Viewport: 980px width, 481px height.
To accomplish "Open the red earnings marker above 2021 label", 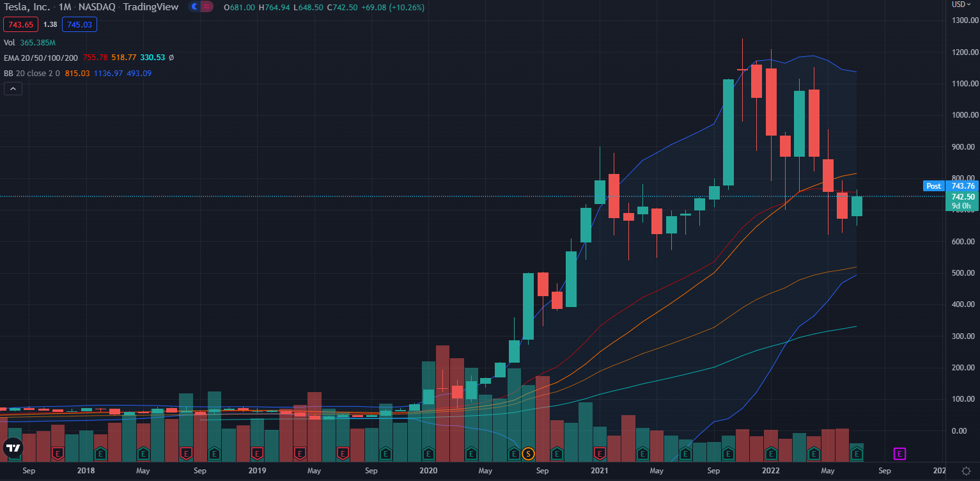I will click(600, 454).
